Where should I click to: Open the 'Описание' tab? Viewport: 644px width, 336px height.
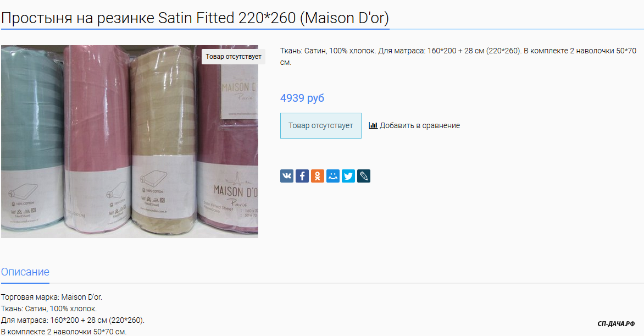click(25, 272)
